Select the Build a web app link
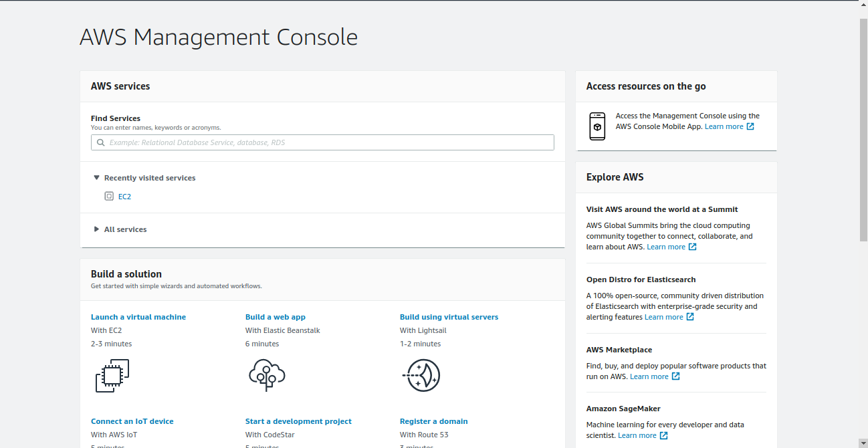This screenshot has width=868, height=448. tap(275, 317)
